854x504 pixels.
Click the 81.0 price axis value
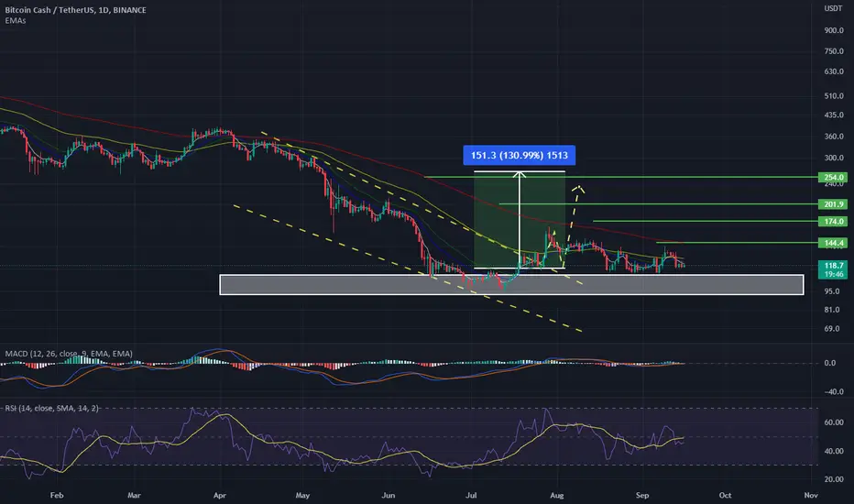832,310
